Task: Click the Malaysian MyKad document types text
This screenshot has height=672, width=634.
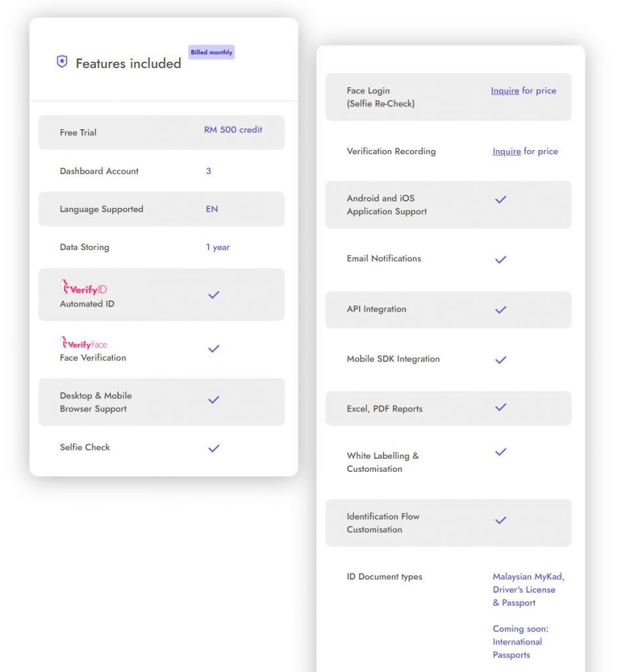Action: click(528, 577)
